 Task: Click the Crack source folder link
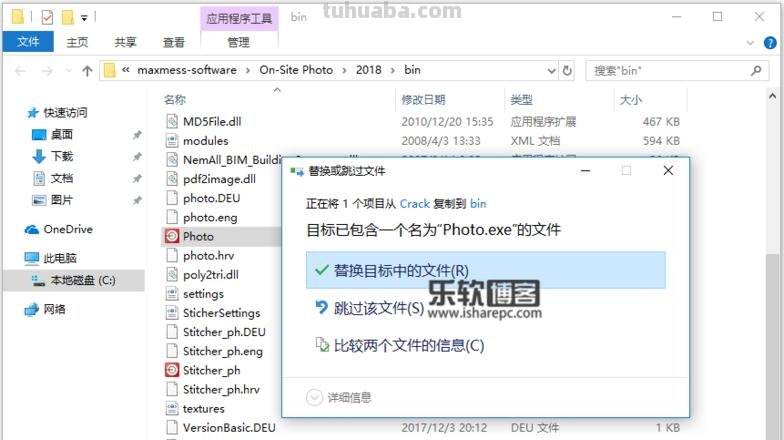pos(414,204)
